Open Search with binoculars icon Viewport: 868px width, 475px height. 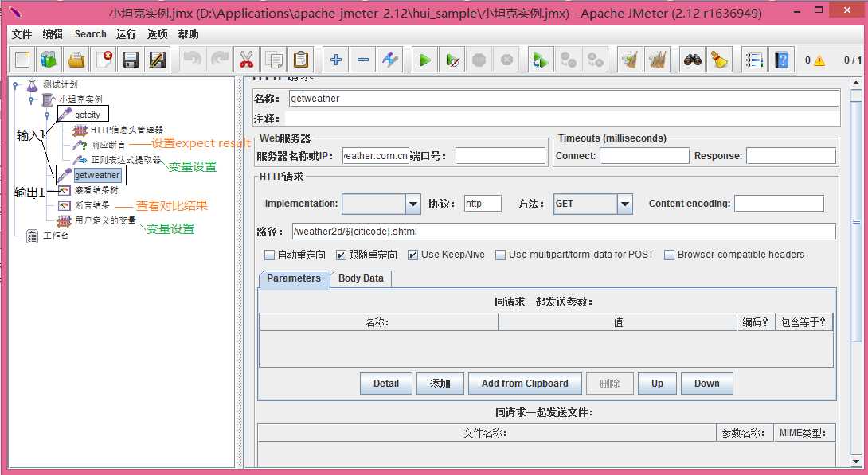pos(693,59)
